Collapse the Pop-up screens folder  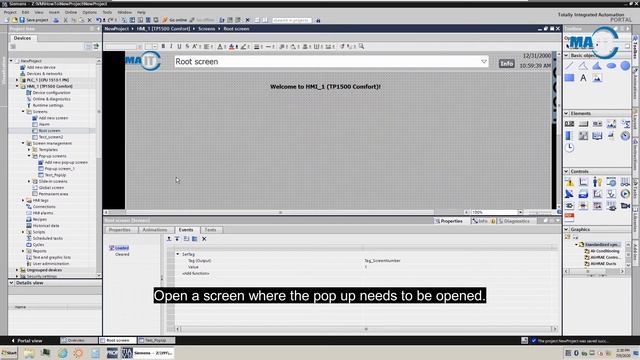click(29, 156)
